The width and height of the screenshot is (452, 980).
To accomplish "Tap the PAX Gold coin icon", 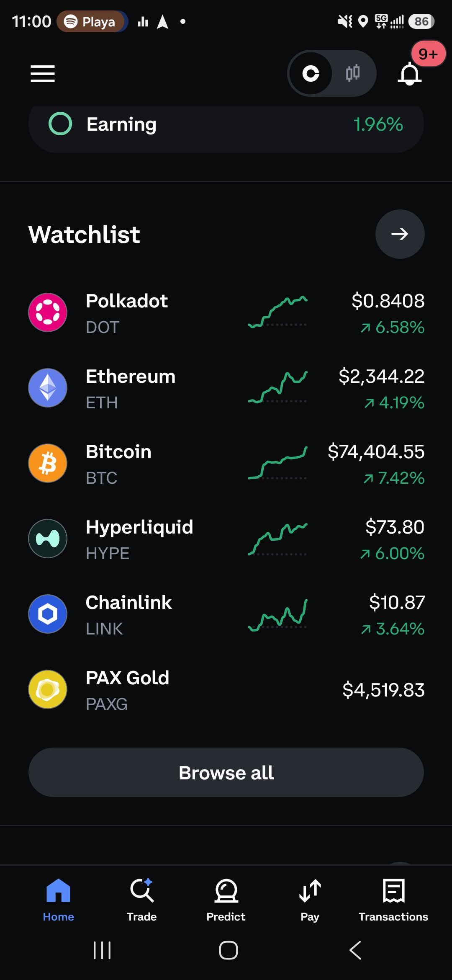I will click(48, 689).
